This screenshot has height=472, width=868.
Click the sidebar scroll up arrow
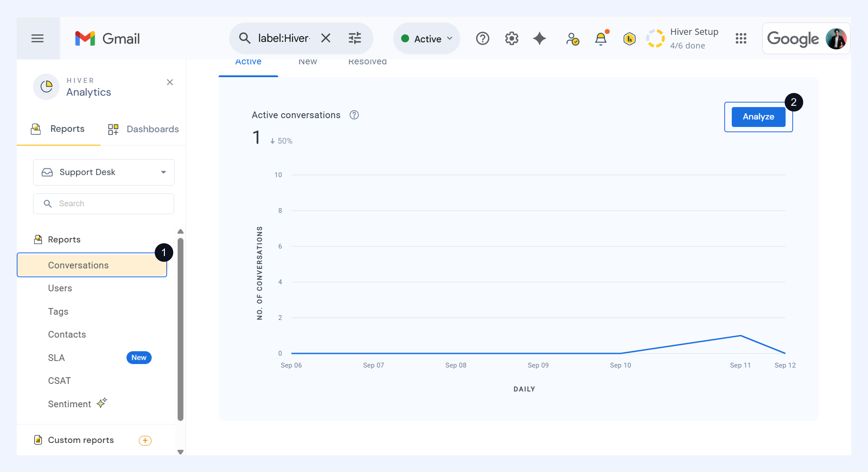tap(180, 231)
